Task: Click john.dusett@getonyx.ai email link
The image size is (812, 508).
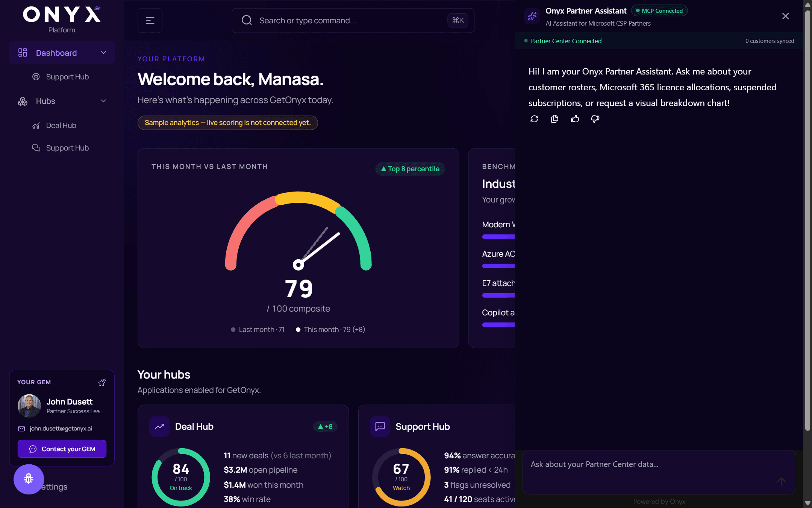Action: [61, 429]
